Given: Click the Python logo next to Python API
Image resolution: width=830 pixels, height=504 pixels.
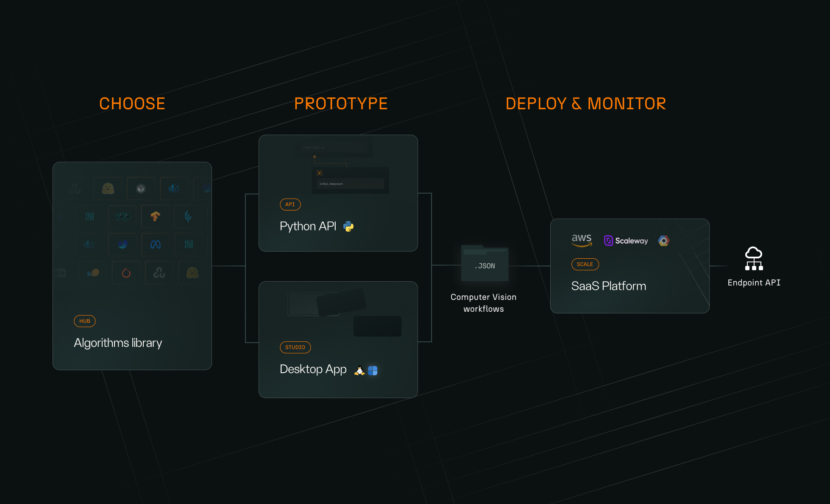Looking at the screenshot, I should [x=348, y=226].
